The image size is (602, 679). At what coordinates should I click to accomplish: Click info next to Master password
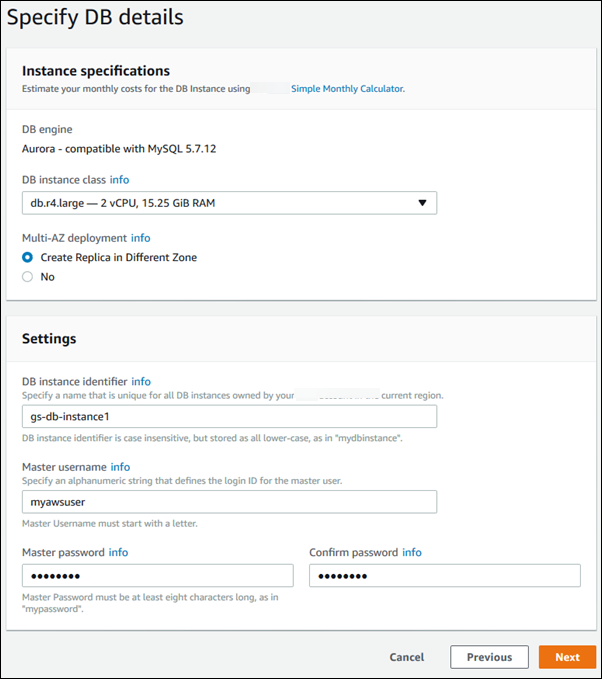118,552
